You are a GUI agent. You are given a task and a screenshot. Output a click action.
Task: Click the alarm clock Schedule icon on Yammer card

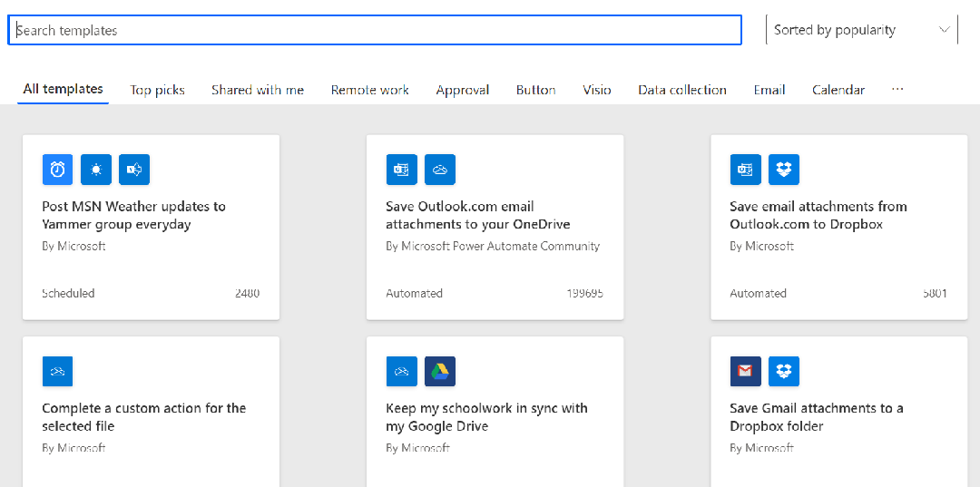tap(57, 170)
